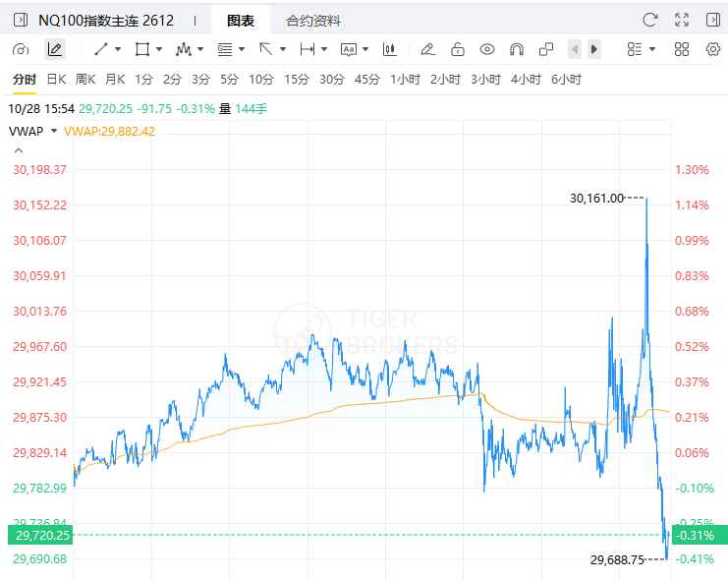The width and height of the screenshot is (728, 581).
Task: Select the text annotation tool
Action: [x=349, y=49]
